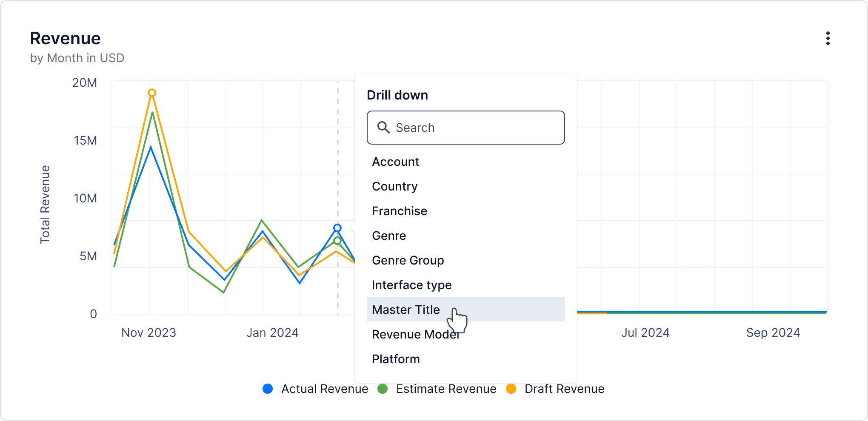
Task: Toggle Actual Revenue legend item
Action: coord(324,389)
